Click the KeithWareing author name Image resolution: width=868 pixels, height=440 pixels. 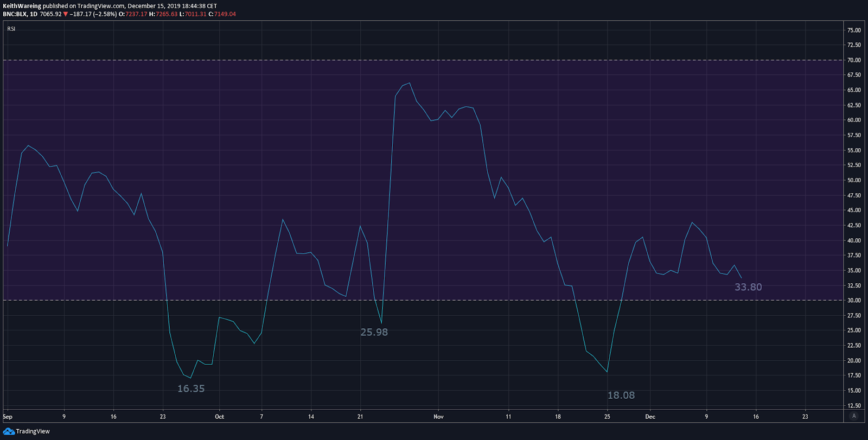point(22,6)
